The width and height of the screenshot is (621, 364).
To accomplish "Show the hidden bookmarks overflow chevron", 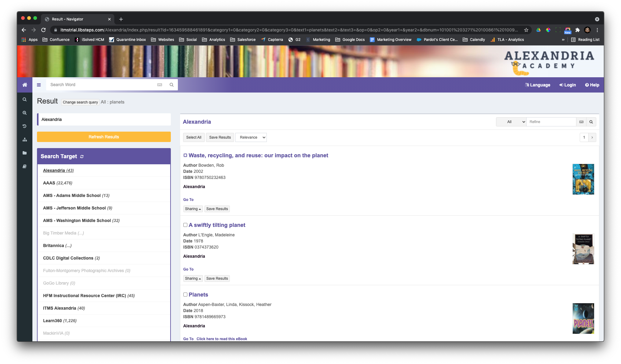I will [x=563, y=40].
